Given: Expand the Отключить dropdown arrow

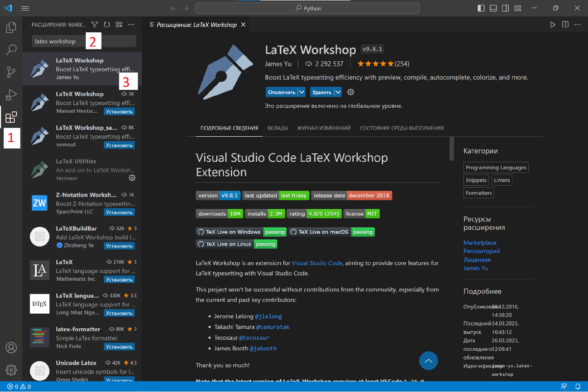Looking at the screenshot, I should coord(301,92).
